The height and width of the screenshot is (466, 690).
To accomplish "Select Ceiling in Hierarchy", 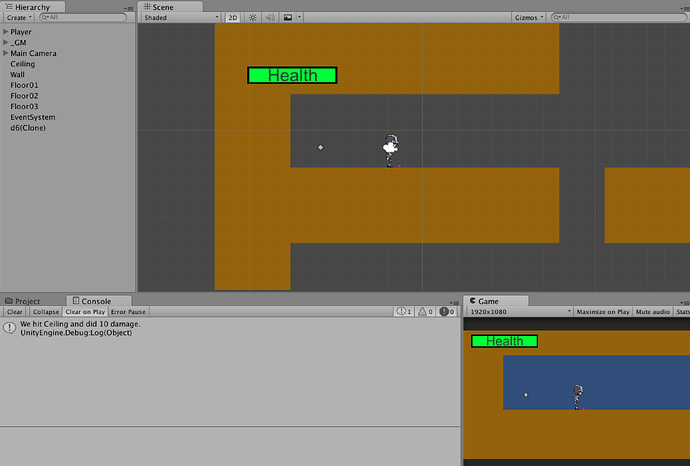I will [22, 64].
